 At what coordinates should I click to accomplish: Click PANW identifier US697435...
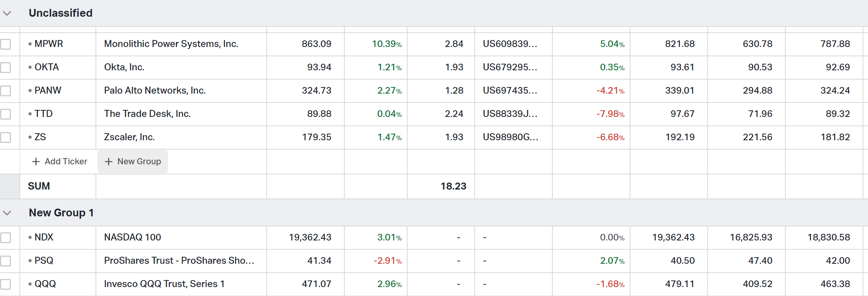pyautogui.click(x=510, y=91)
